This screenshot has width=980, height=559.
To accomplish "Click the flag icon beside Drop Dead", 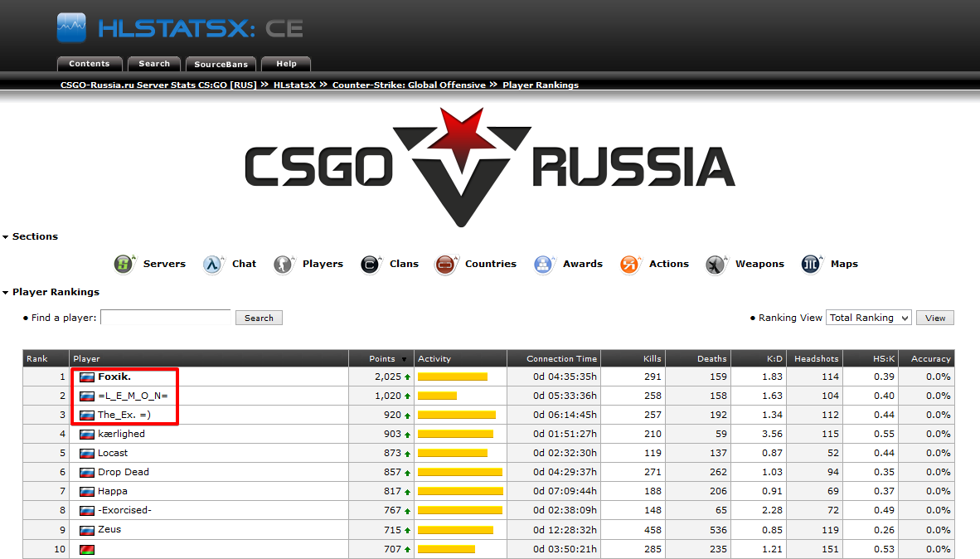I will point(87,473).
